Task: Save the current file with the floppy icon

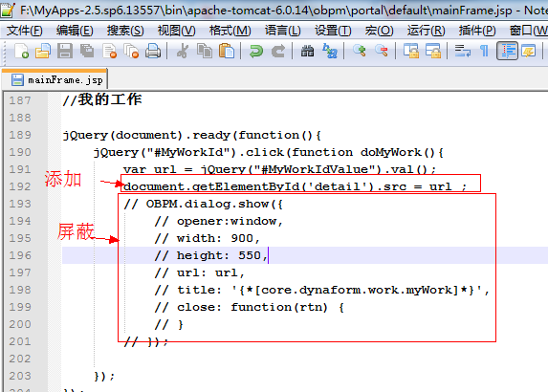Action: (65, 51)
